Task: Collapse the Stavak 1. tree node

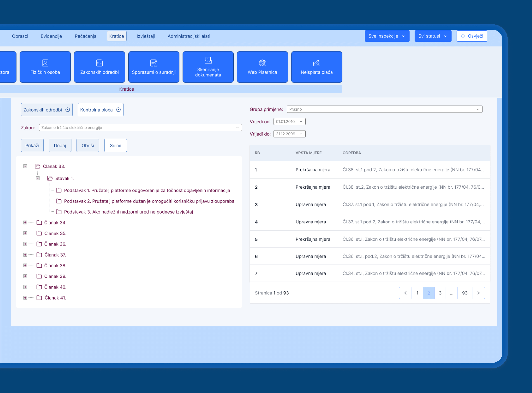Action: [37, 178]
